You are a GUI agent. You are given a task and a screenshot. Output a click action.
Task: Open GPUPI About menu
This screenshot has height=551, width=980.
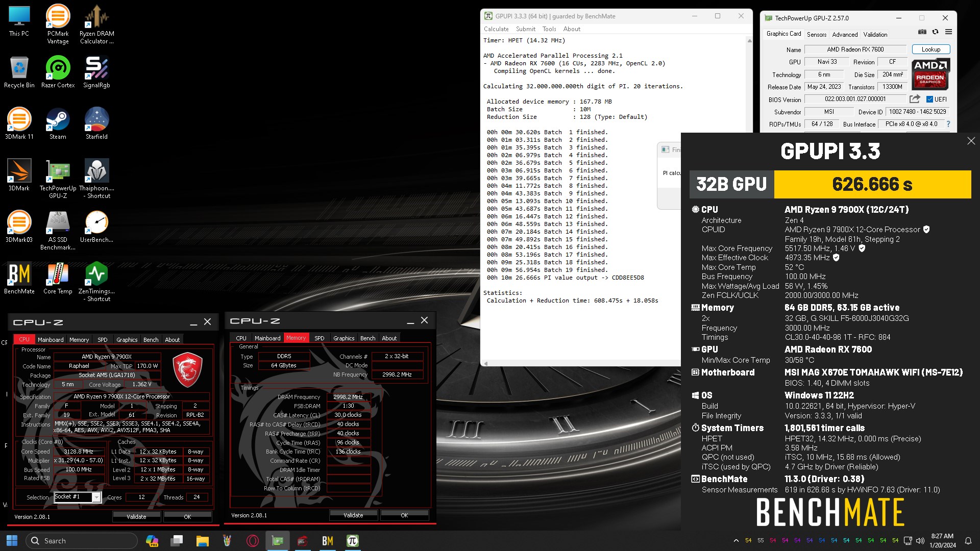click(572, 29)
